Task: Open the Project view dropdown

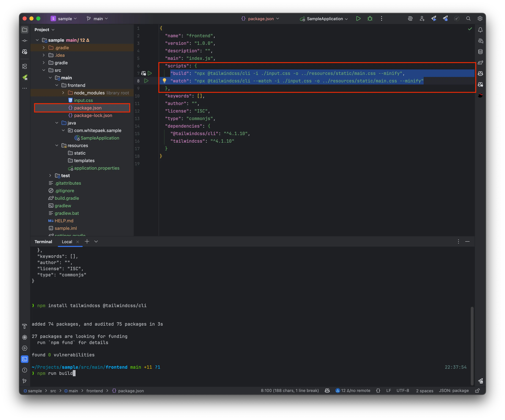Action: pyautogui.click(x=44, y=30)
